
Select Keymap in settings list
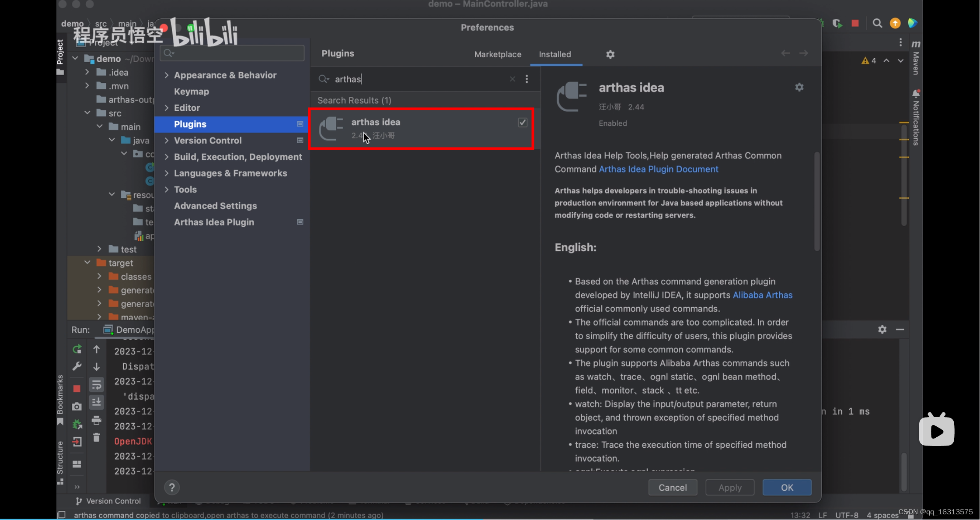pos(192,91)
